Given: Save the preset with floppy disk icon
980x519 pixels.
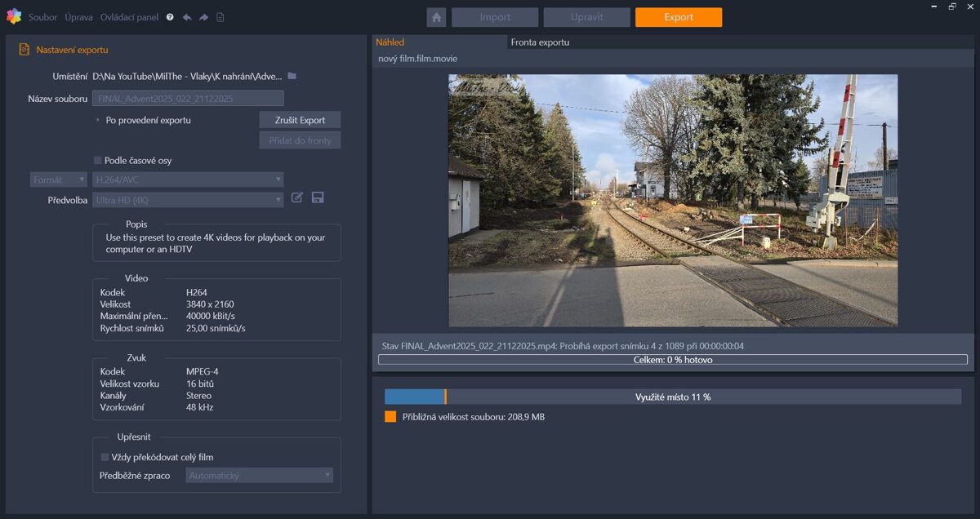Looking at the screenshot, I should click(318, 197).
